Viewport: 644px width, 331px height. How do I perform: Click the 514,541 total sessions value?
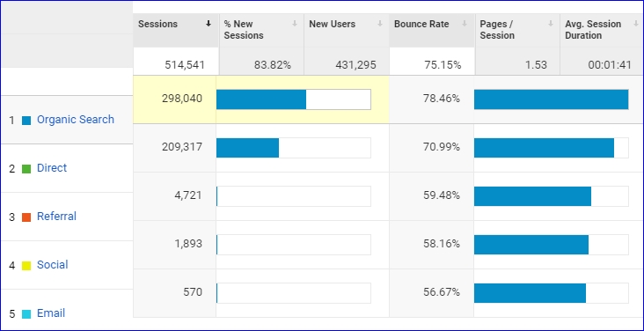point(185,65)
